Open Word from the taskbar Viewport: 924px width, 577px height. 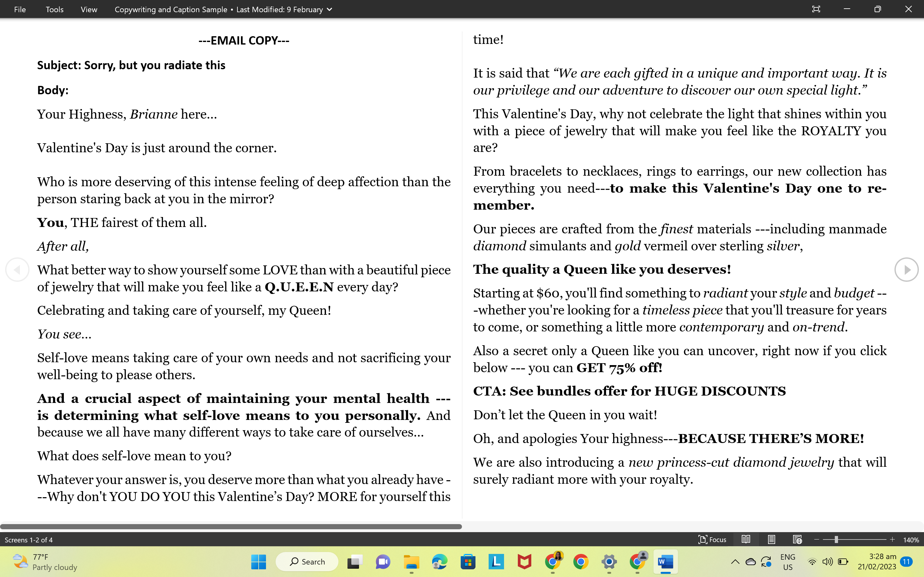coord(665,561)
